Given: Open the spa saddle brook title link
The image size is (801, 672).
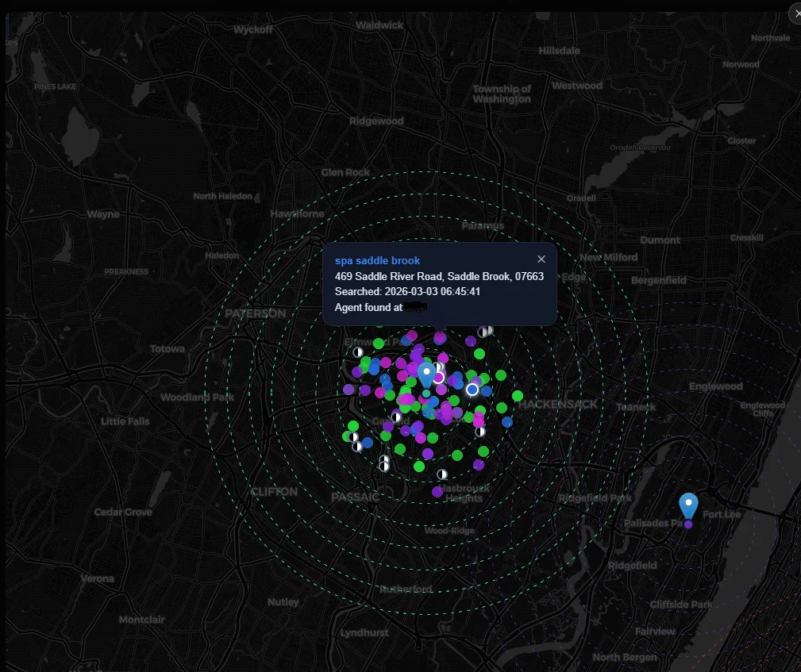Looking at the screenshot, I should 377,260.
